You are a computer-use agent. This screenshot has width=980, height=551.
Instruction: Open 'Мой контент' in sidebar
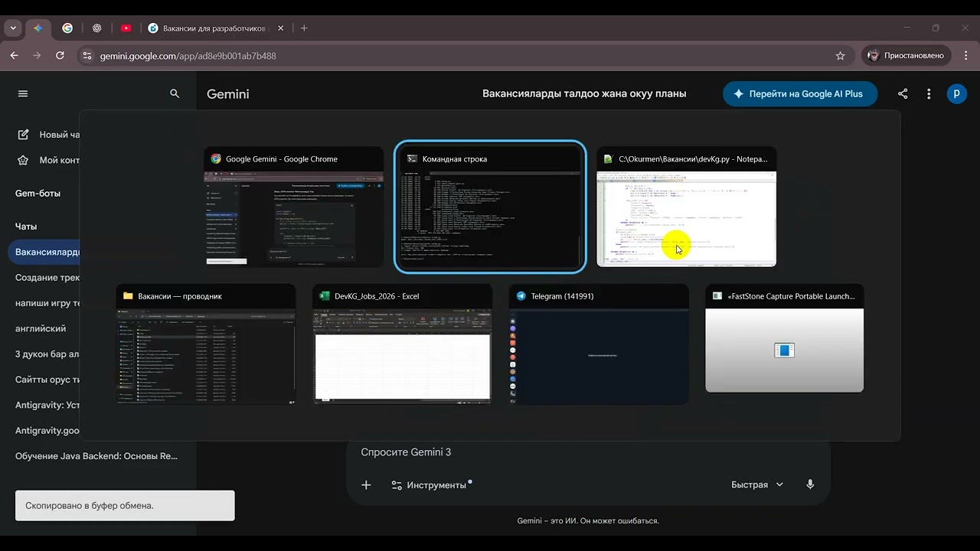tap(48, 160)
